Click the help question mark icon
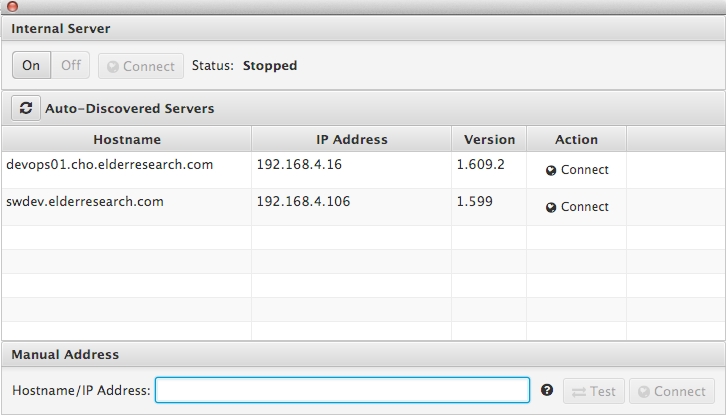The image size is (726, 415). 547,390
